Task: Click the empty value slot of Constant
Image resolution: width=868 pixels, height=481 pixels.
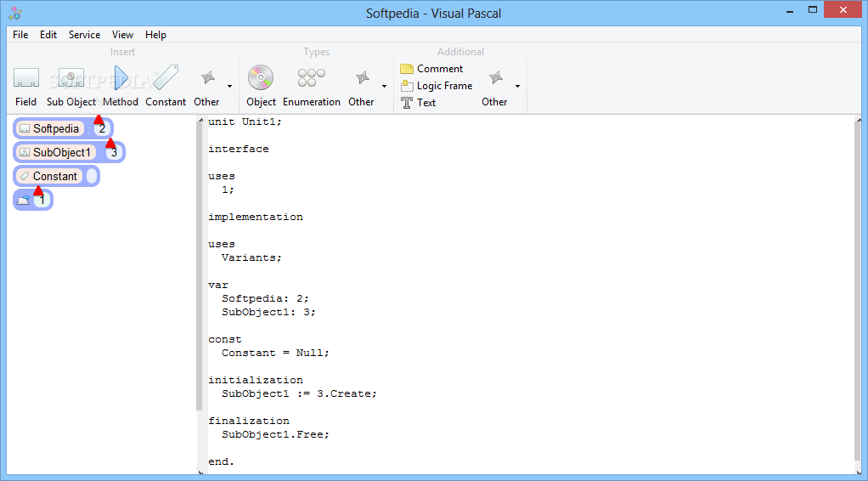Action: [92, 176]
